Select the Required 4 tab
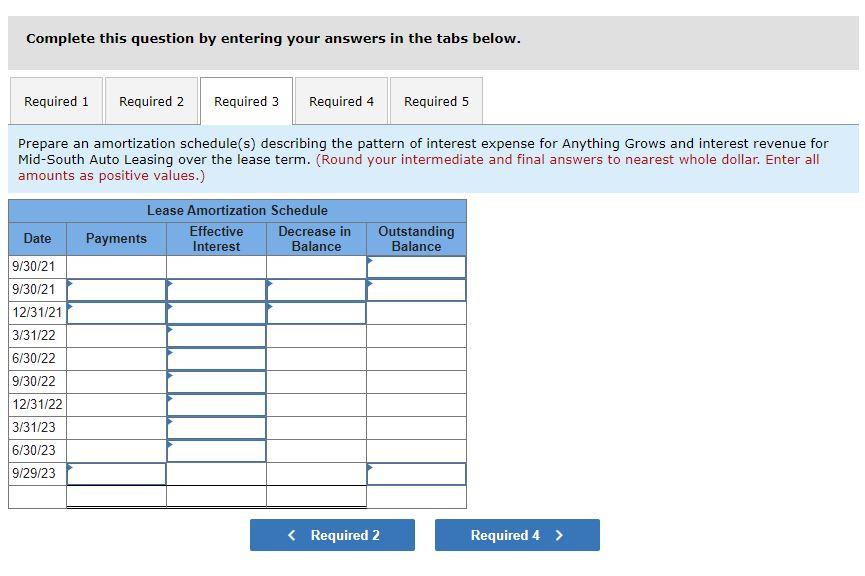Screen dimensions: 865x576 [x=341, y=100]
